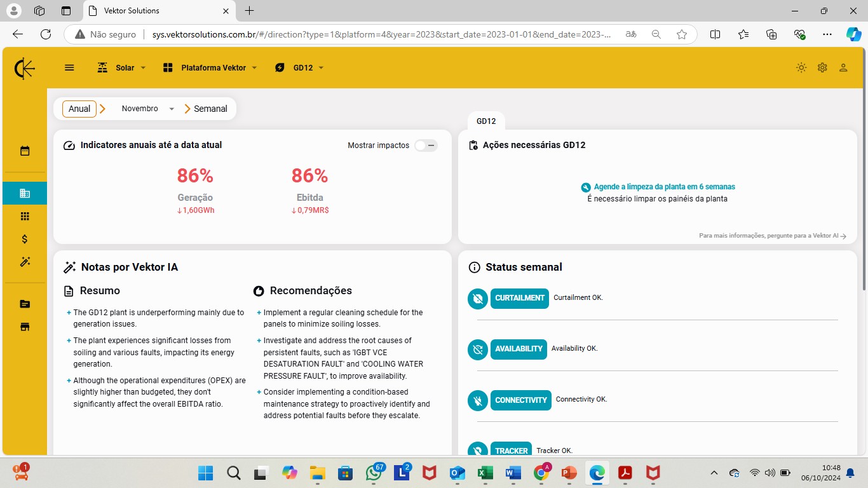The image size is (868, 488).
Task: Click the lightning bolt icon beside GD12
Action: [280, 68]
